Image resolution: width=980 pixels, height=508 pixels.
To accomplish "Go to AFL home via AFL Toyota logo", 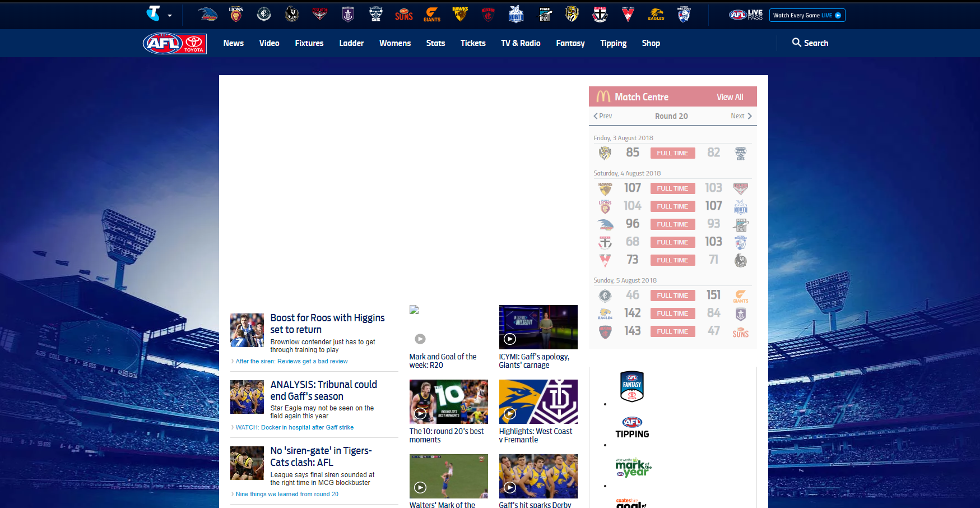I will [175, 43].
